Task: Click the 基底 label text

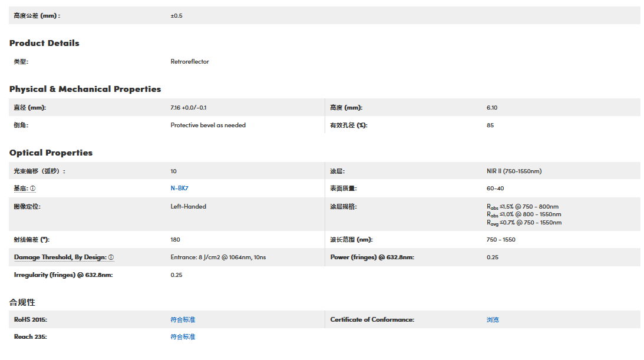Action: pos(21,189)
